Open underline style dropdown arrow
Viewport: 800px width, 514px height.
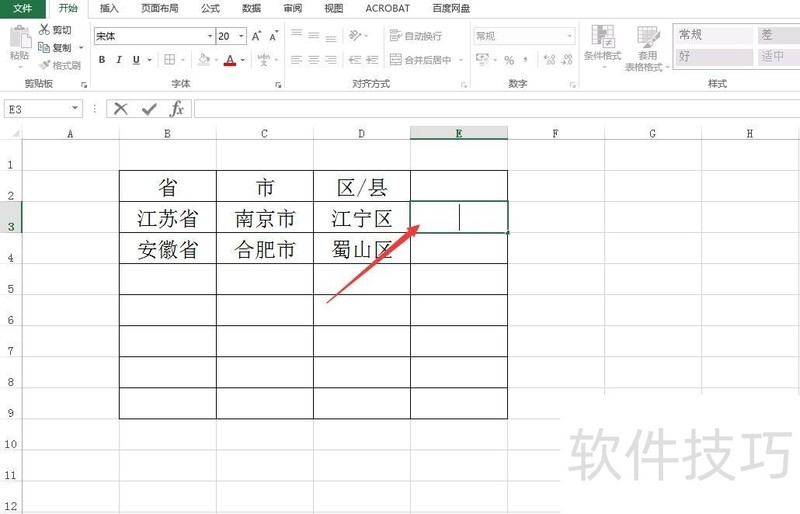tap(149, 60)
